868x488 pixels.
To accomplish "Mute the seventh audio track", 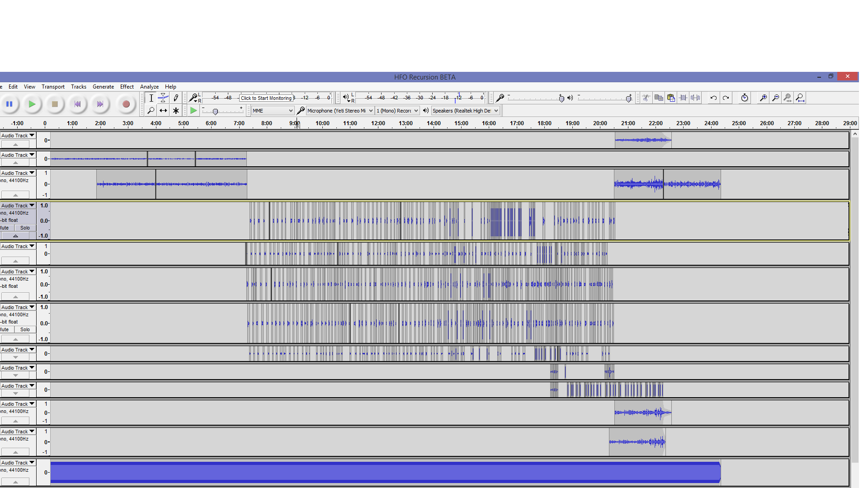I will [5, 329].
